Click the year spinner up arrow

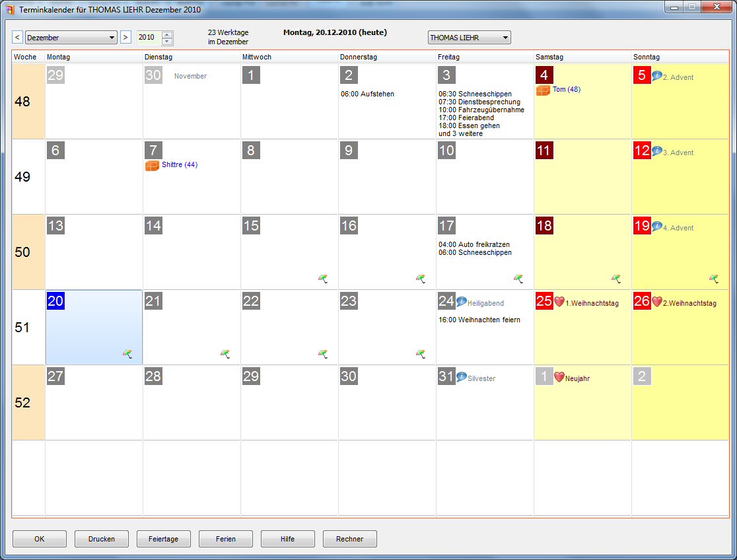point(166,34)
